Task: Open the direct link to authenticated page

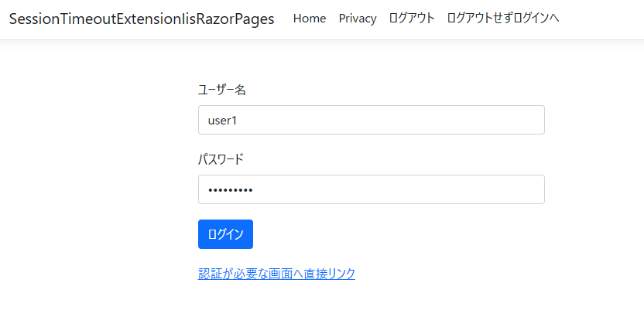Action: tap(276, 274)
